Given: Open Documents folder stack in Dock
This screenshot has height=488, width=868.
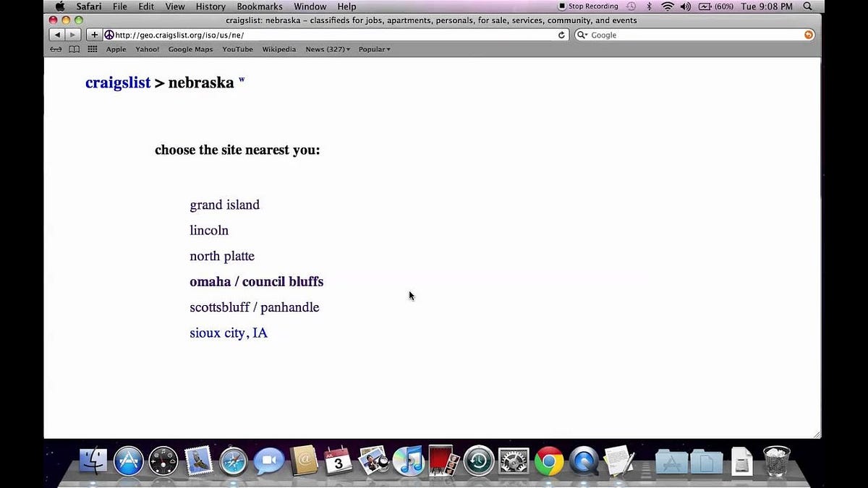Looking at the screenshot, I should coord(707,461).
